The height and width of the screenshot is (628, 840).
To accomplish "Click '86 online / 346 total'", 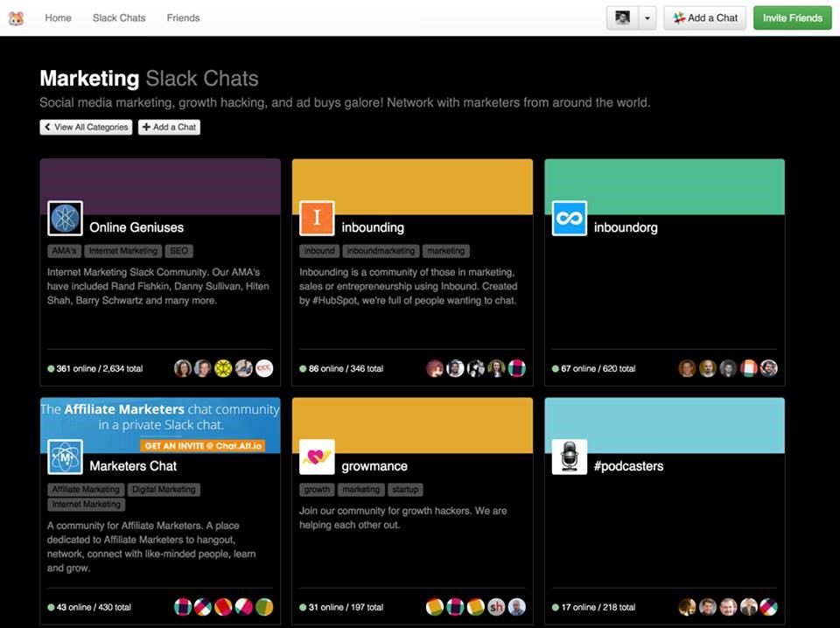I will tap(341, 369).
